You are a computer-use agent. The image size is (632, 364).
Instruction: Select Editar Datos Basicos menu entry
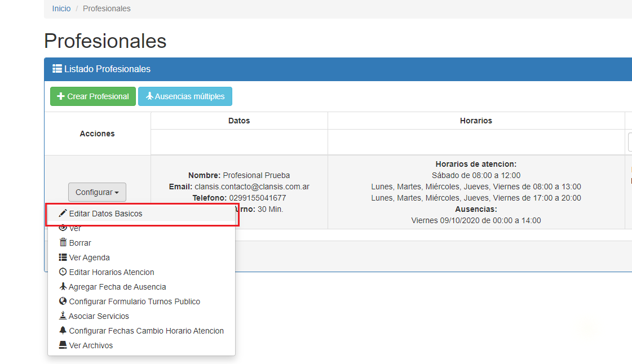105,214
